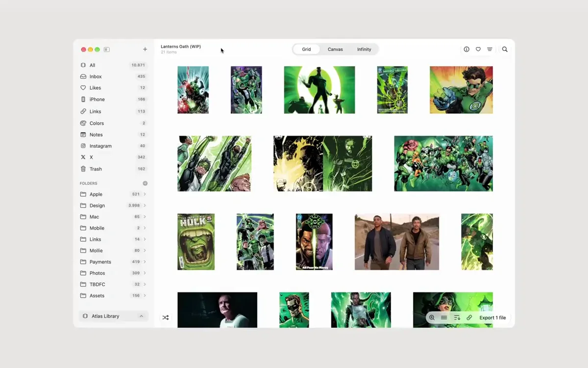Open the iPhone section
The width and height of the screenshot is (588, 368).
(113, 100)
